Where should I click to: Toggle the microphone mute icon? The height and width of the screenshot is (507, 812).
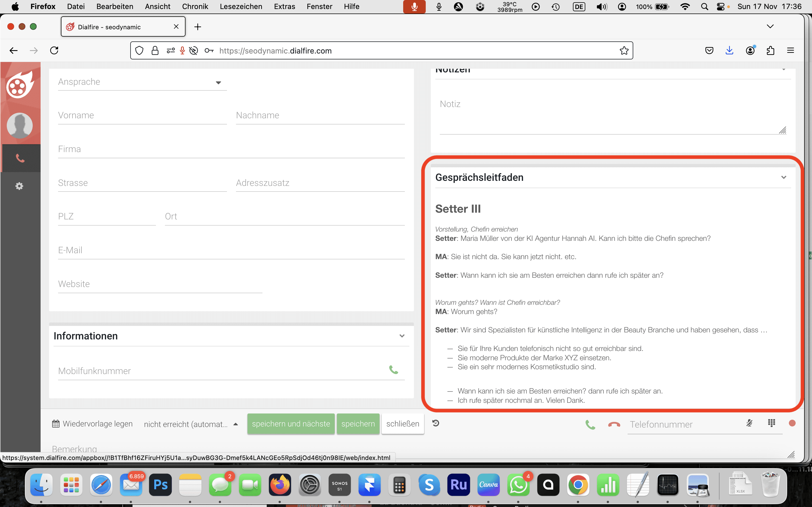point(749,423)
